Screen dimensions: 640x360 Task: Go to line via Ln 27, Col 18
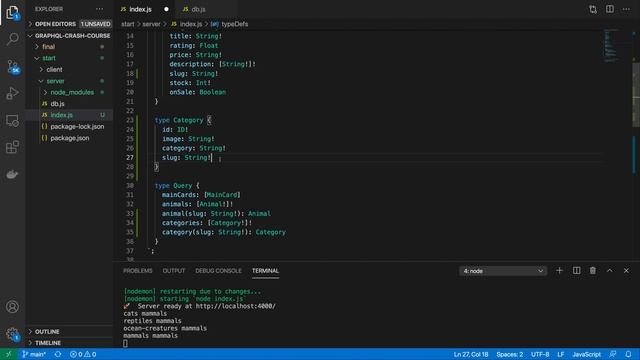pyautogui.click(x=471, y=354)
